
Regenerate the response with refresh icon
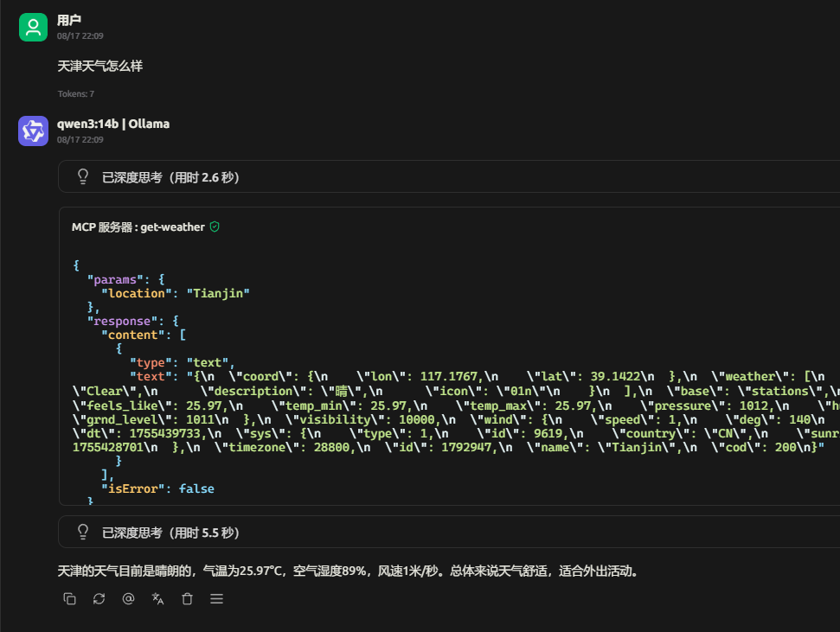[x=99, y=599]
